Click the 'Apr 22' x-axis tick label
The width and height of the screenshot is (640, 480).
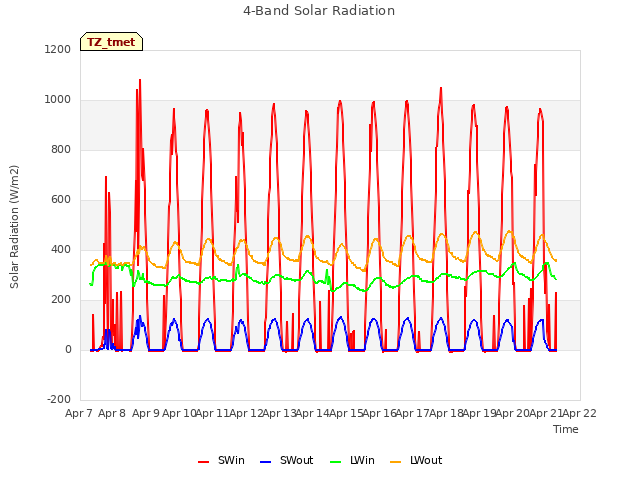point(580,413)
